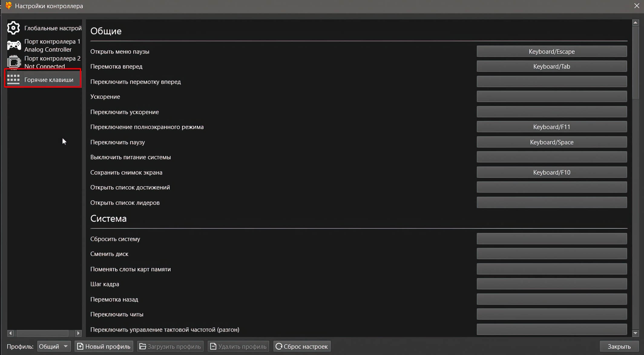Click sidebar horizontal scrollbar right arrow

(78, 333)
